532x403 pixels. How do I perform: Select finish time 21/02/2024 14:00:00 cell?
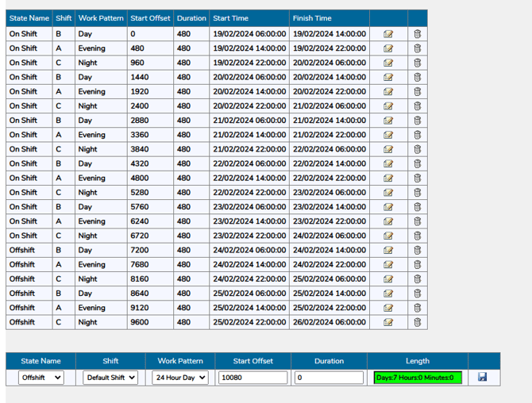pos(330,121)
